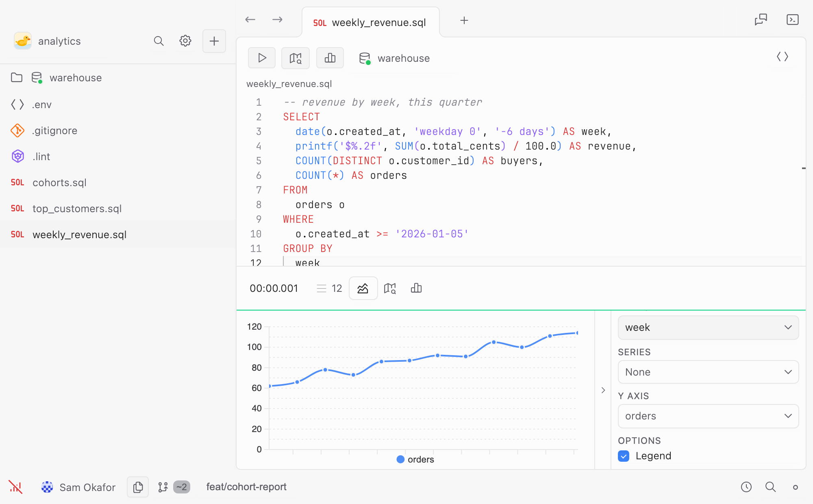This screenshot has height=504, width=813.
Task: Click the ~2 changes badge
Action: 182,487
